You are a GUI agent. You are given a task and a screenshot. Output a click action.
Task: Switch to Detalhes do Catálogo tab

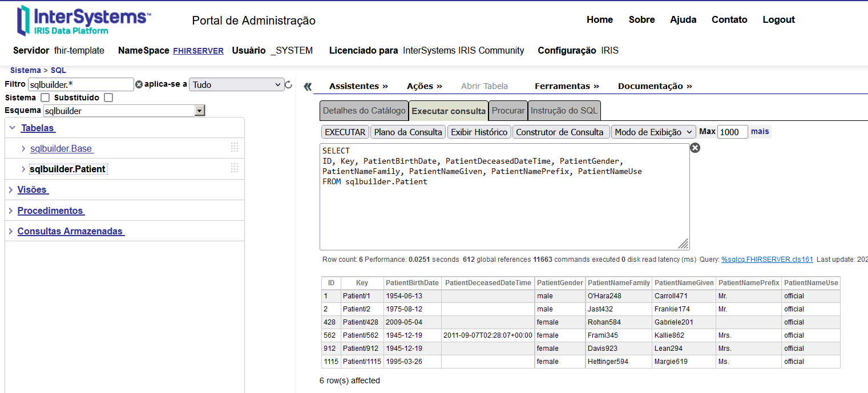[364, 111]
